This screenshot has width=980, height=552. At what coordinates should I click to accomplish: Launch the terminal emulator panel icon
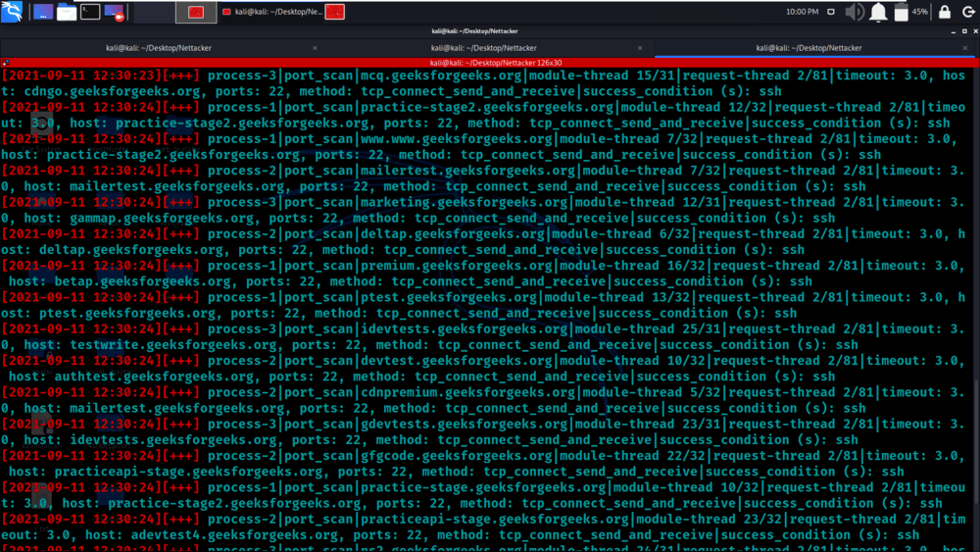(90, 12)
